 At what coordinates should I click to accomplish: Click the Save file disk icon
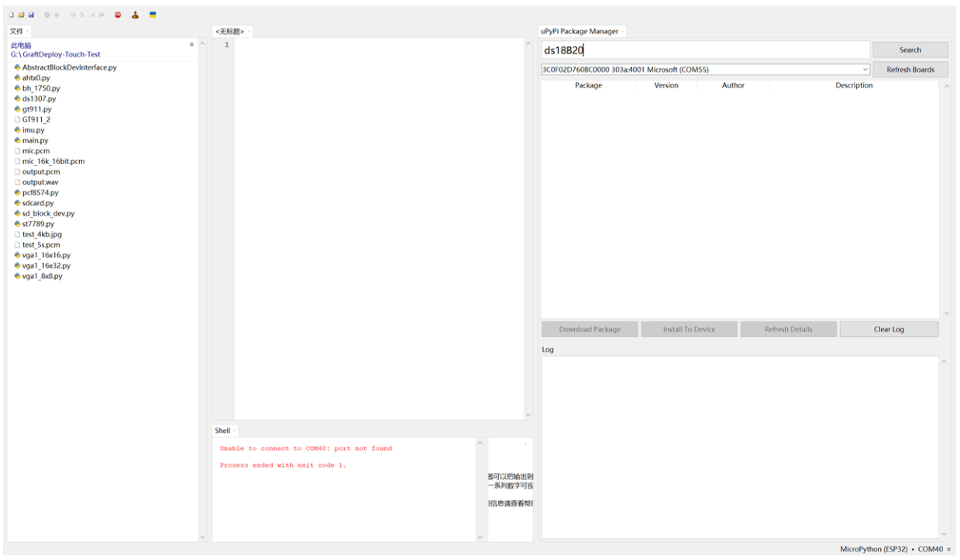(x=31, y=15)
